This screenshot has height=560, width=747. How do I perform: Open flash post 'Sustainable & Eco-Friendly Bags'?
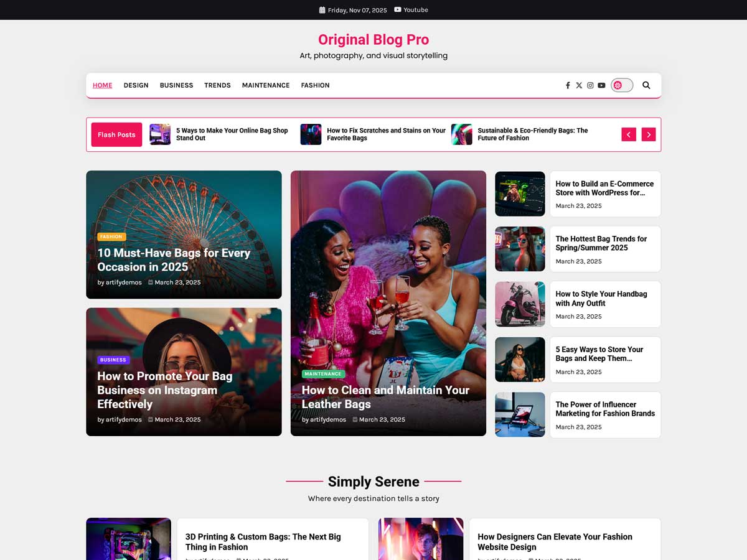coord(533,134)
